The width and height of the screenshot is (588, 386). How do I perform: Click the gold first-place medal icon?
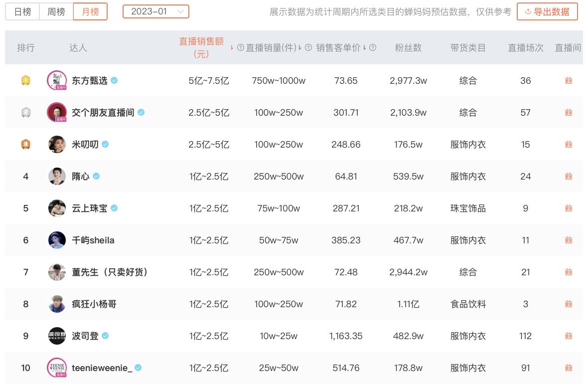25,80
